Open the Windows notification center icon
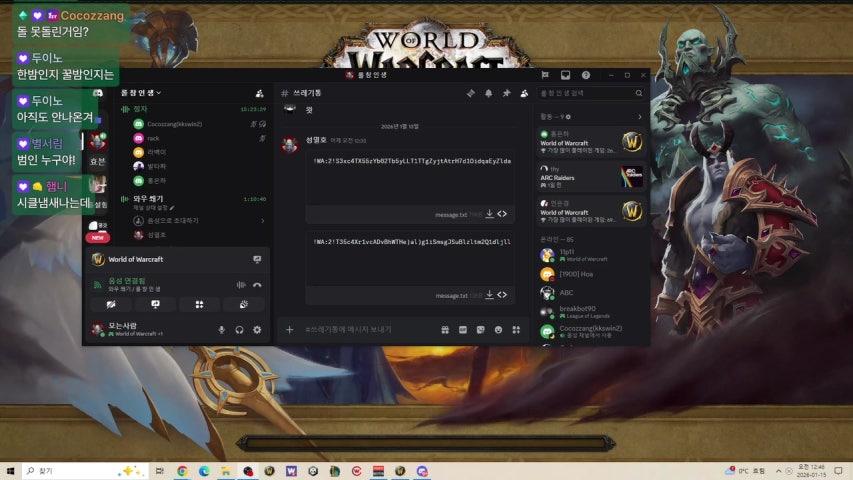 (x=838, y=471)
